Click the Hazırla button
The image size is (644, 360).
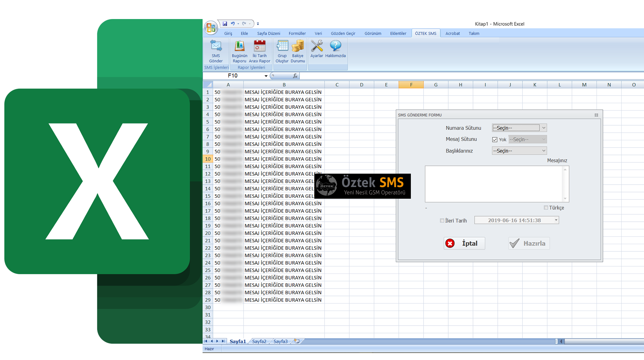point(529,243)
